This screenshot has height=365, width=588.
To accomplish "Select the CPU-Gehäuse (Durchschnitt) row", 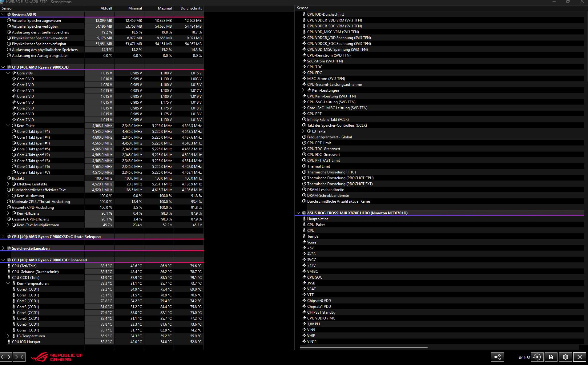I will 102,272.
